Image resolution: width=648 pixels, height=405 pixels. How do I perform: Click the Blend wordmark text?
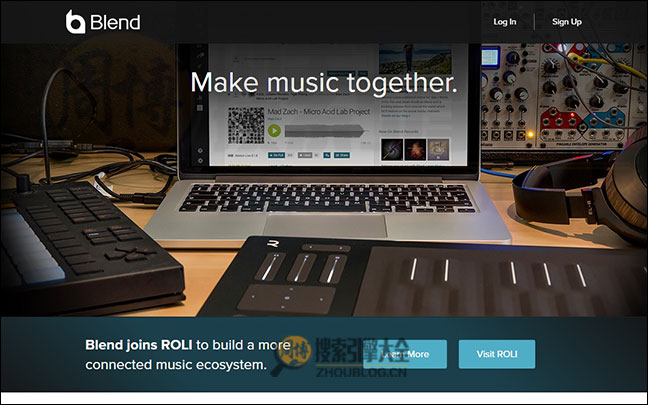pyautogui.click(x=115, y=22)
